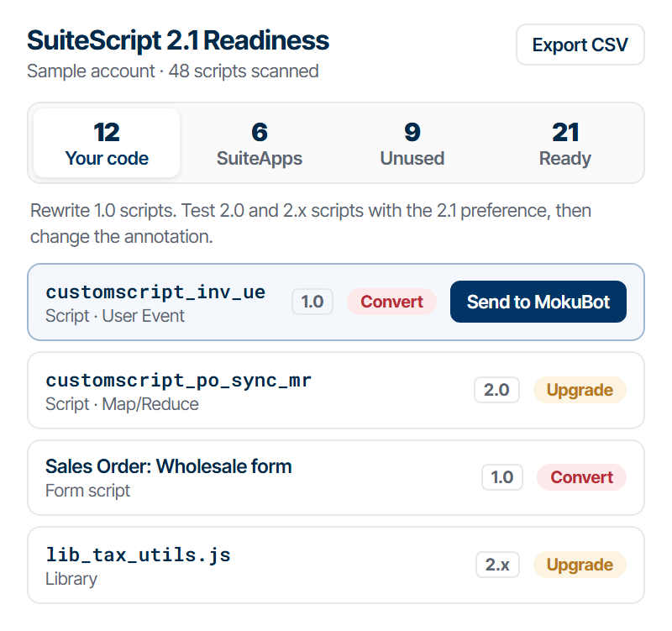Click the Export CSV button
The width and height of the screenshot is (672, 631).
tap(580, 45)
